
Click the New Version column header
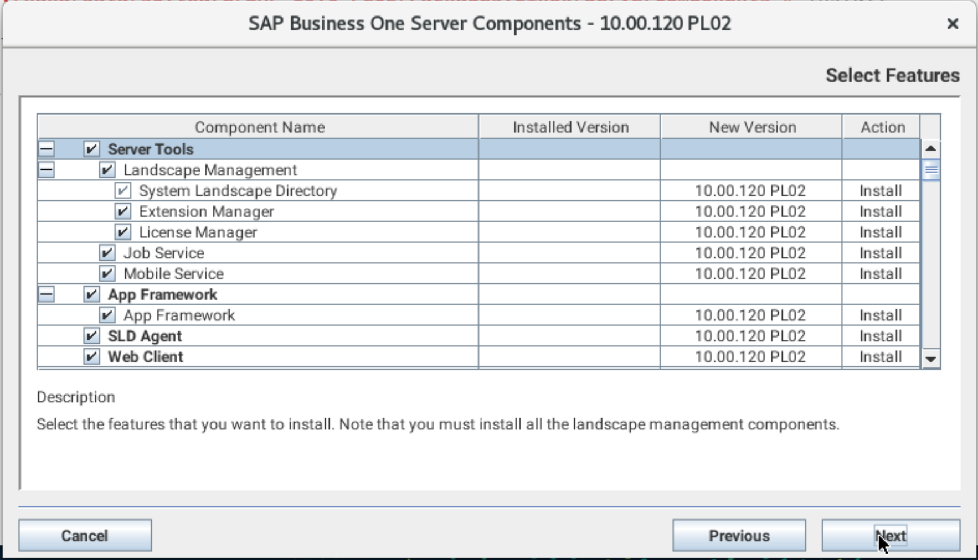coord(751,127)
